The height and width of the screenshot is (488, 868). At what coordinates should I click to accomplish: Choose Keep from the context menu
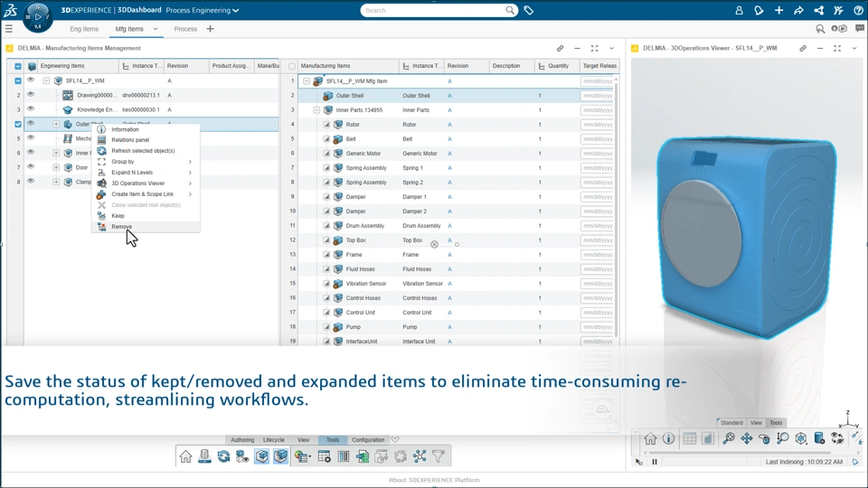coord(146,216)
